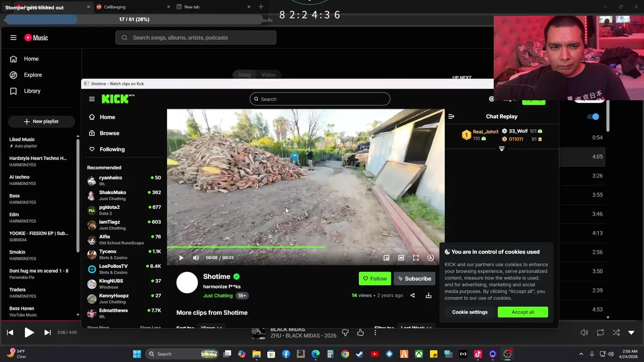The width and height of the screenshot is (644, 362).
Task: Play the YouTube Music track
Action: 29,332
